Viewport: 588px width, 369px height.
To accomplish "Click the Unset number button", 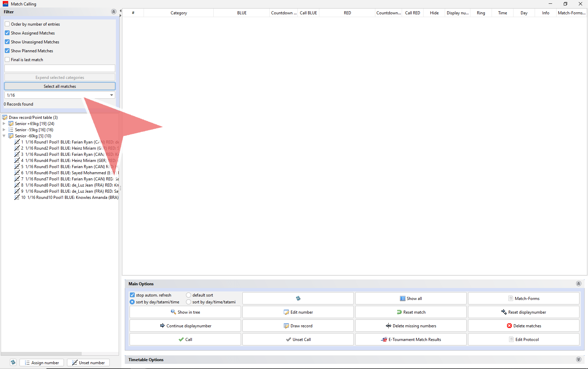I will pyautogui.click(x=88, y=363).
